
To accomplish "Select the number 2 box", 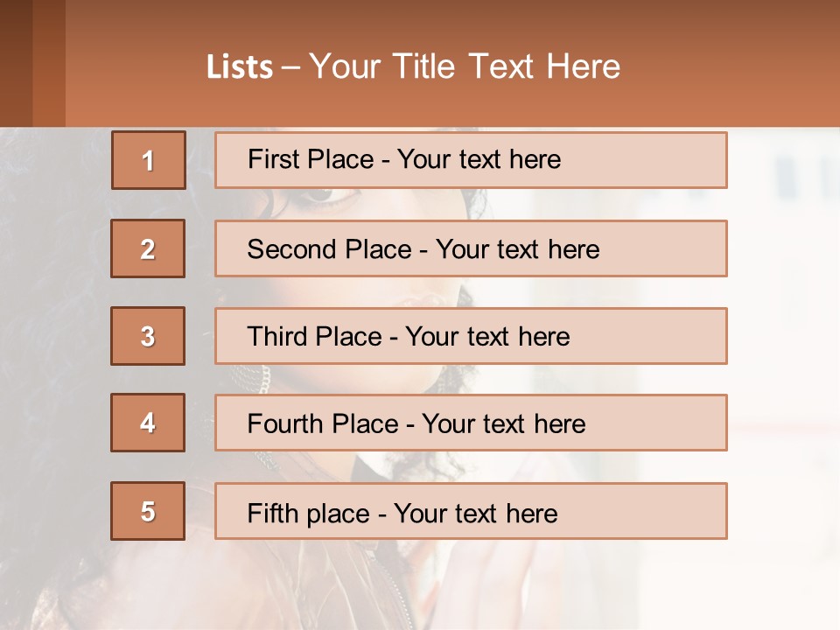I will [148, 248].
